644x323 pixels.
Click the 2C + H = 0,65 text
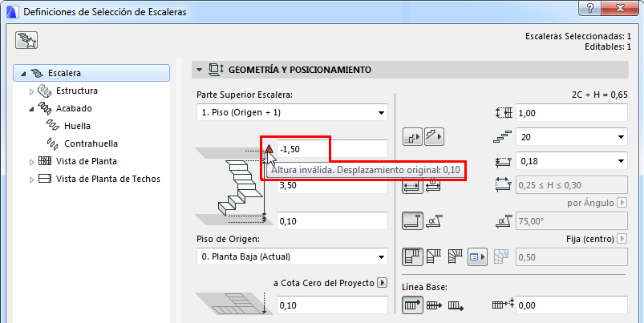click(599, 95)
